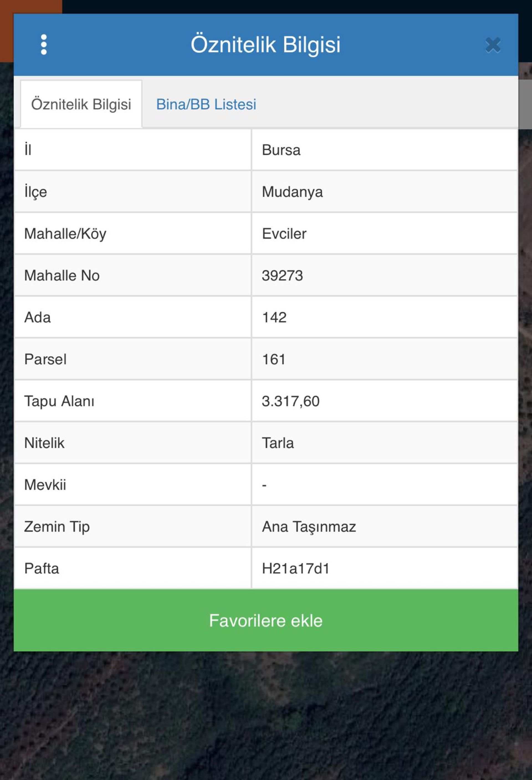Click the Ana Taşınmaz value
532x780 pixels.
pos(308,526)
